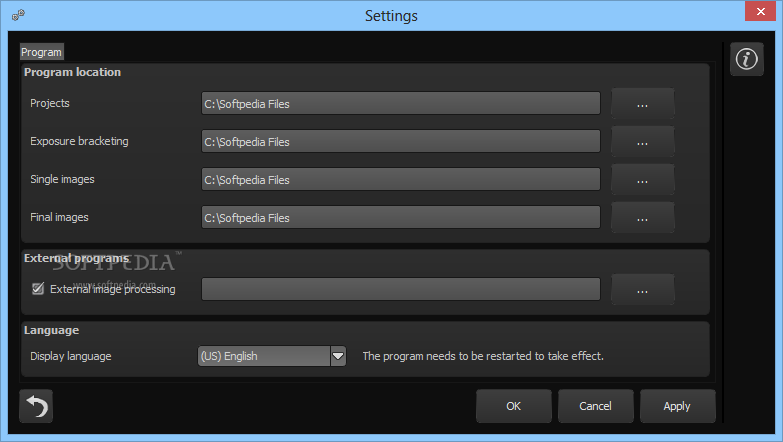Open the Display language dropdown
Image resolution: width=783 pixels, height=442 pixels.
tap(264, 356)
